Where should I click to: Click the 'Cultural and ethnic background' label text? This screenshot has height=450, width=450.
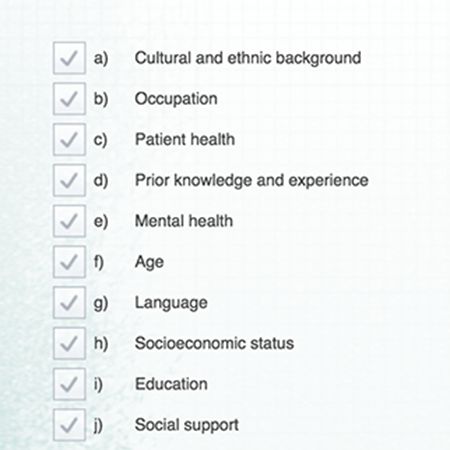248,58
